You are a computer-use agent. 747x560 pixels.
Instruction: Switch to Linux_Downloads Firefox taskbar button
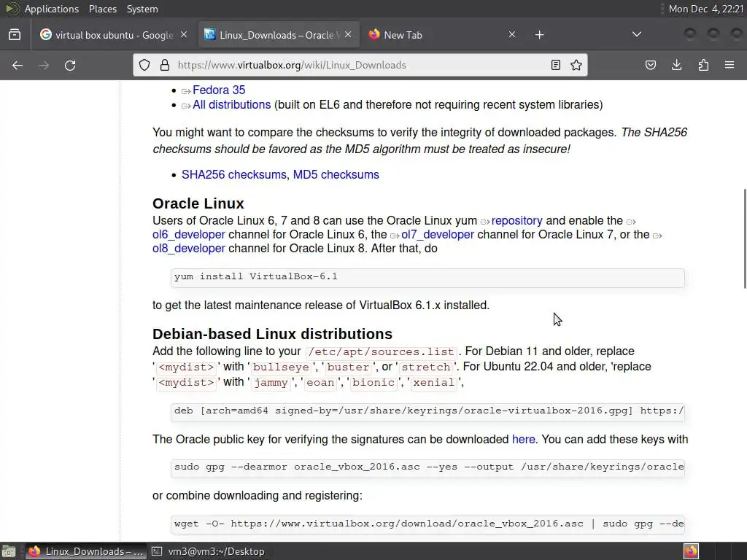[86, 551]
